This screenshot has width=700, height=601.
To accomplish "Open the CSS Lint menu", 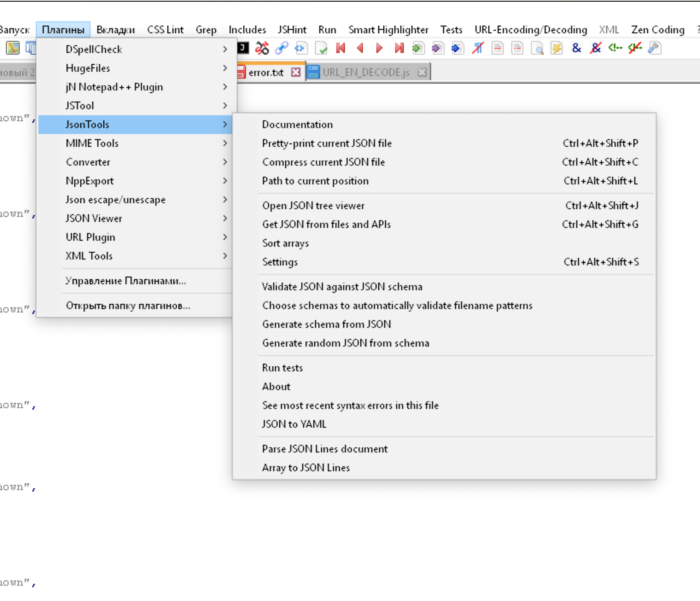I will [x=165, y=30].
